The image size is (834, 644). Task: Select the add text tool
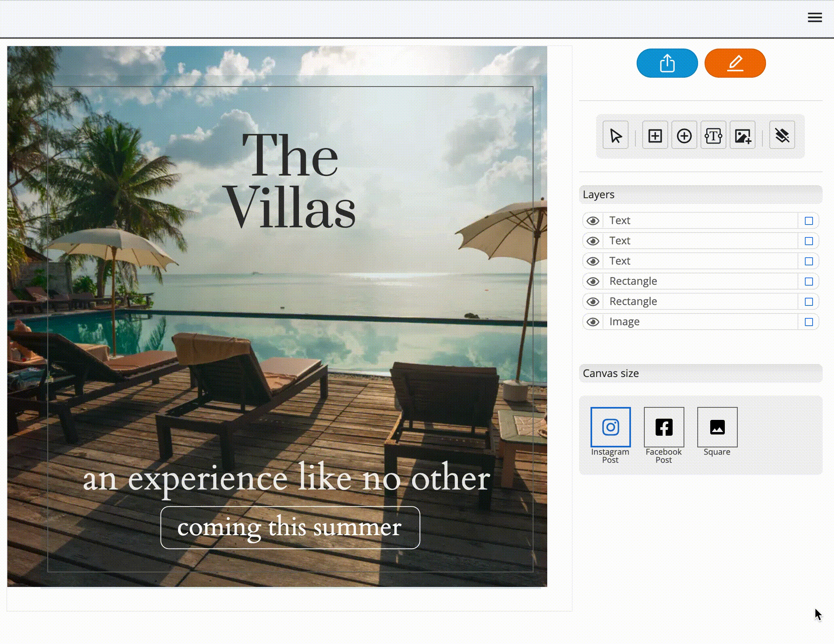pyautogui.click(x=713, y=136)
